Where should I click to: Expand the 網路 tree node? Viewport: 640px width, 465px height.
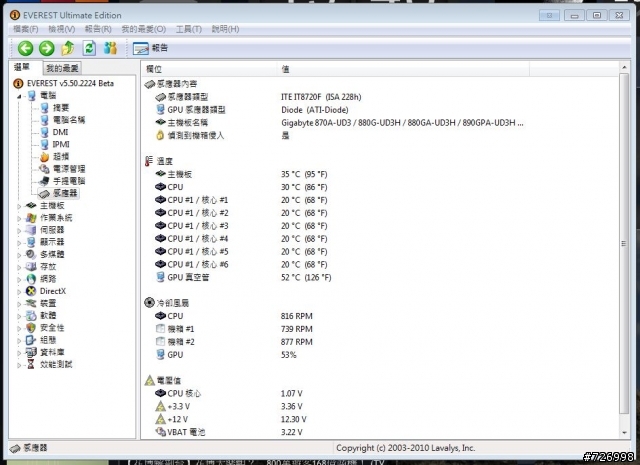tap(19, 280)
